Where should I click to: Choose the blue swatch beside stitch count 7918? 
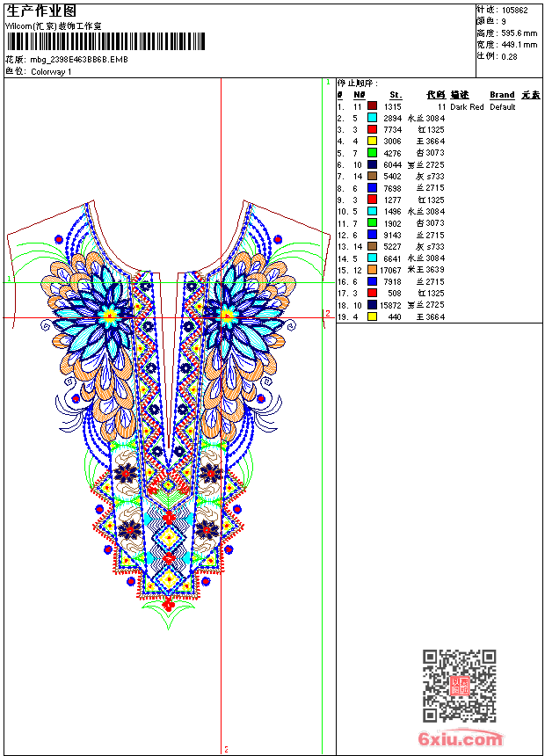point(373,281)
